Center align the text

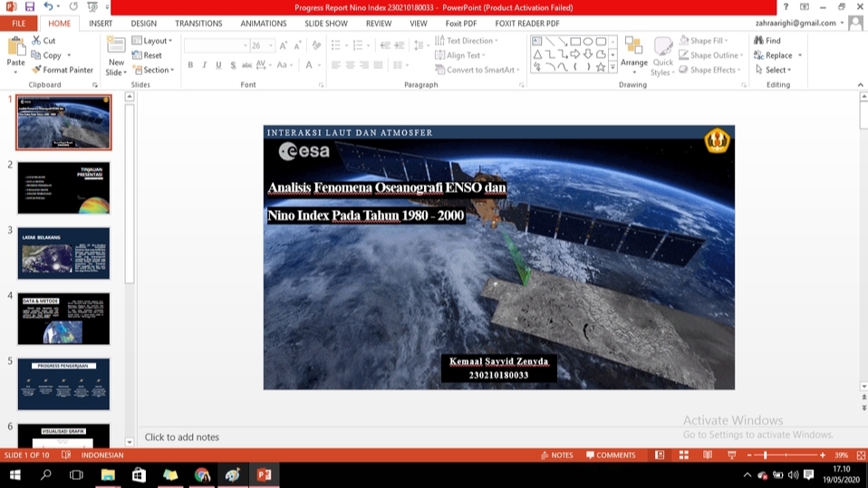350,65
